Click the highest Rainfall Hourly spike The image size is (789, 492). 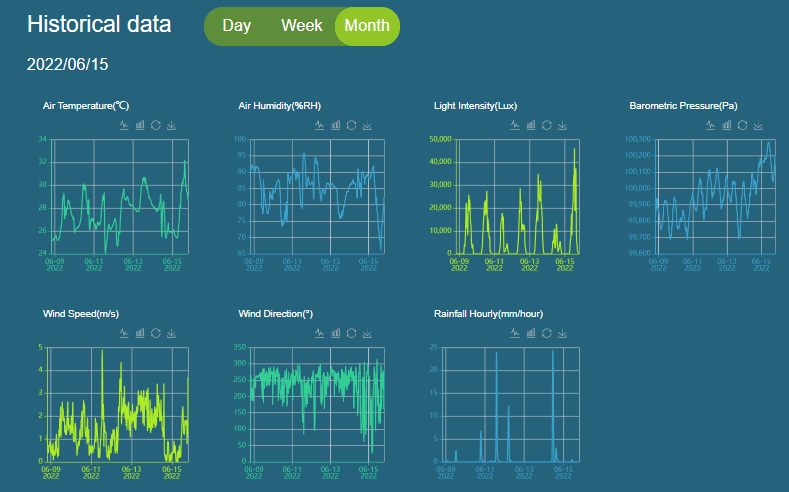click(553, 352)
